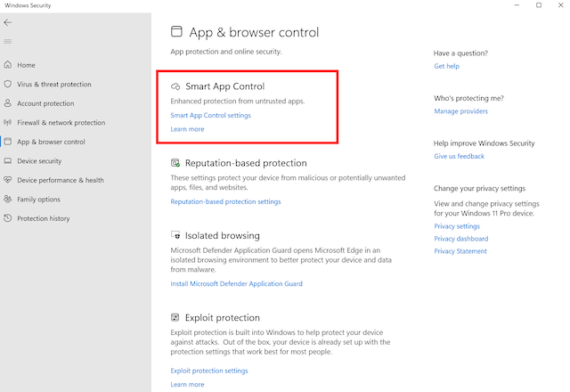Open the hamburger navigation menu
The height and width of the screenshot is (392, 570).
click(8, 42)
